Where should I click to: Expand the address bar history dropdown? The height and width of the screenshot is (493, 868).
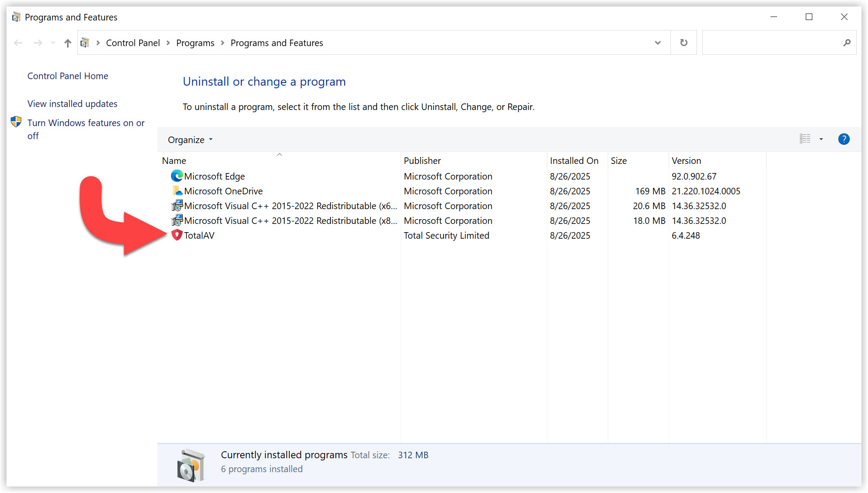[657, 43]
